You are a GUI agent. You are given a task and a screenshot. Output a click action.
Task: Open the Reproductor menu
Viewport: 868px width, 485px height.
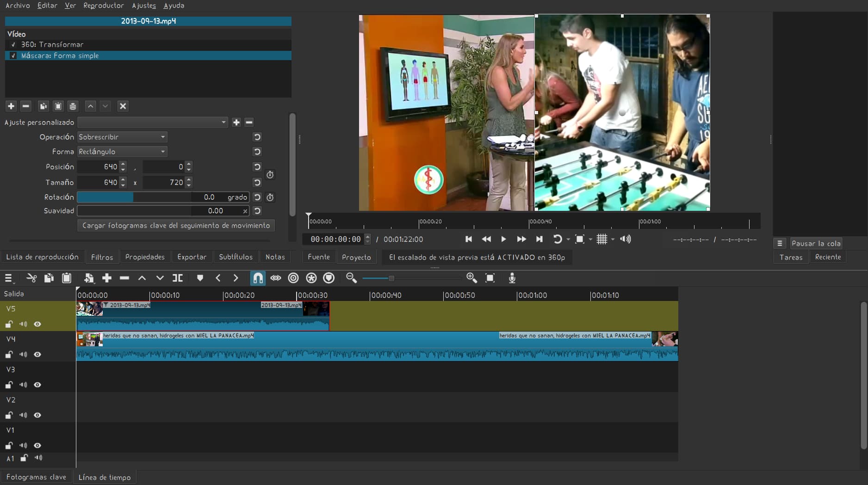(x=104, y=6)
